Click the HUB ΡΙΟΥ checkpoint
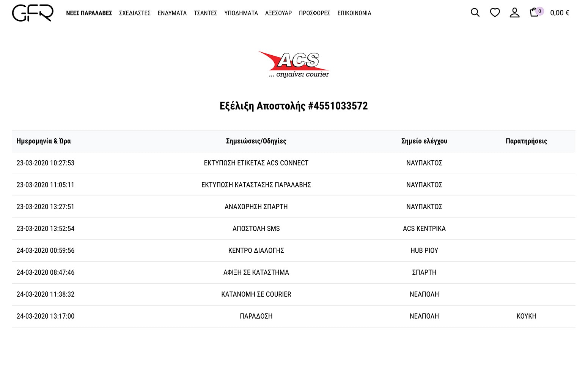The width and height of the screenshot is (588, 369). 424,250
